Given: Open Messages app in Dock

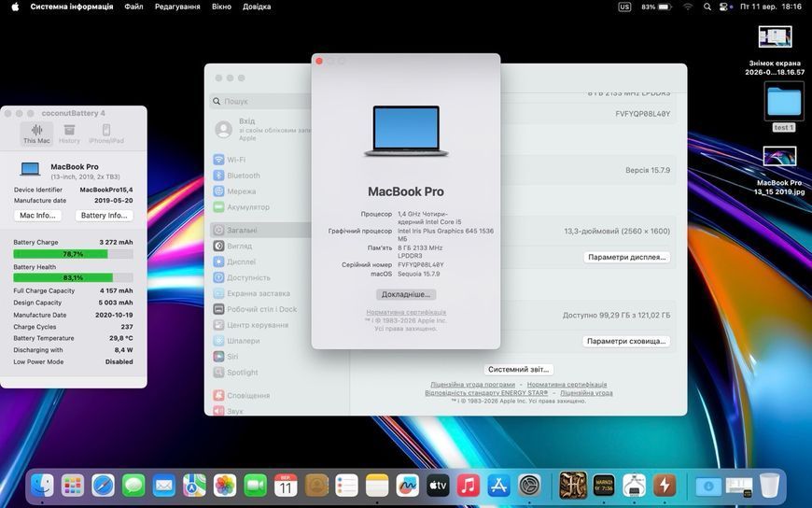Looking at the screenshot, I should point(133,486).
